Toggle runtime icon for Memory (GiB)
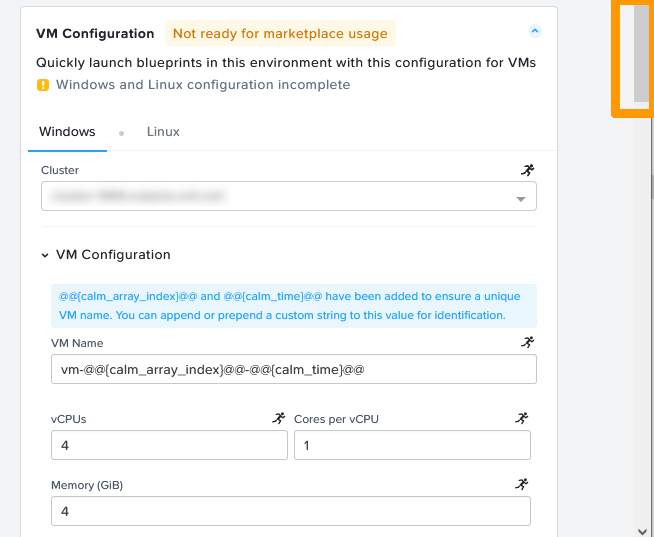 coord(522,484)
